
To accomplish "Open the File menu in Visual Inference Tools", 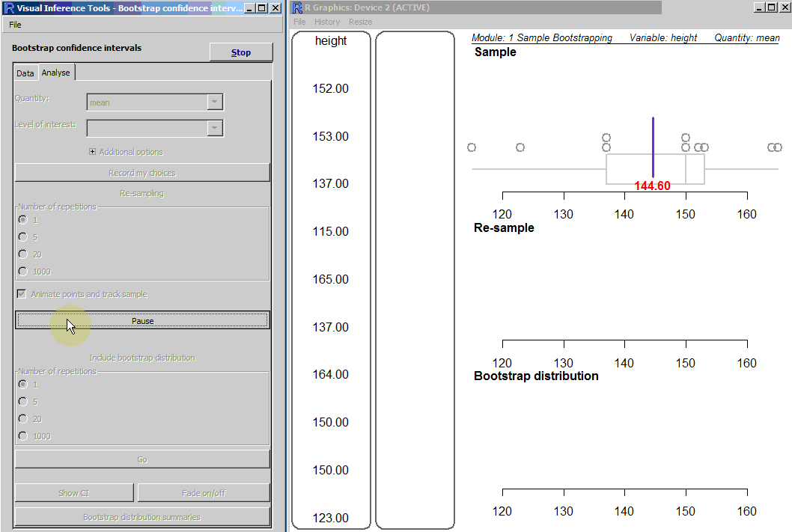I will pos(15,25).
